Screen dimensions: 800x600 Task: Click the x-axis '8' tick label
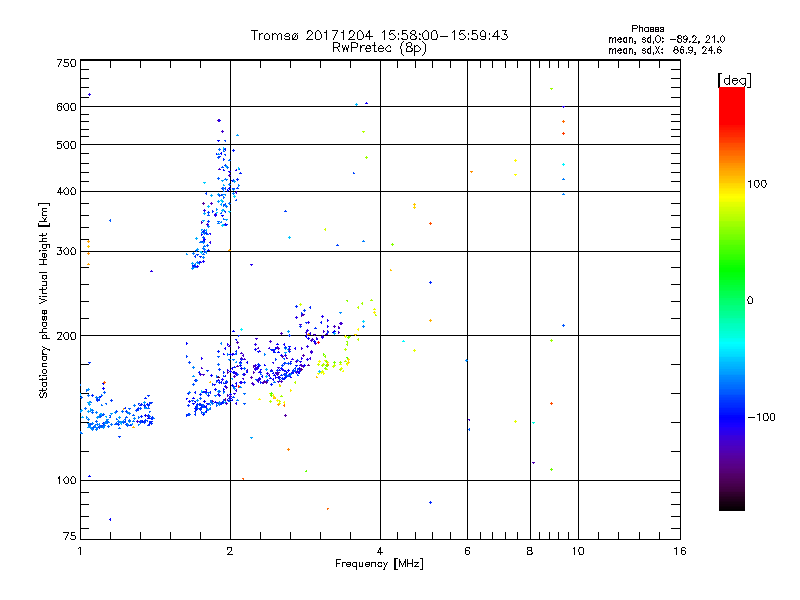tap(530, 551)
